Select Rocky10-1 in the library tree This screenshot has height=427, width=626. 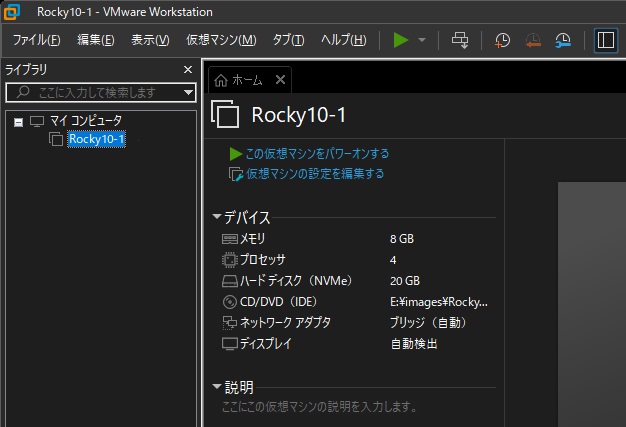coord(96,139)
